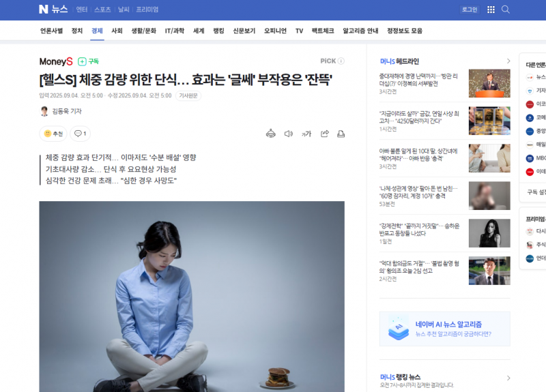This screenshot has width=546, height=392.
Task: Open the comments bubble showing 1
Action: click(80, 134)
